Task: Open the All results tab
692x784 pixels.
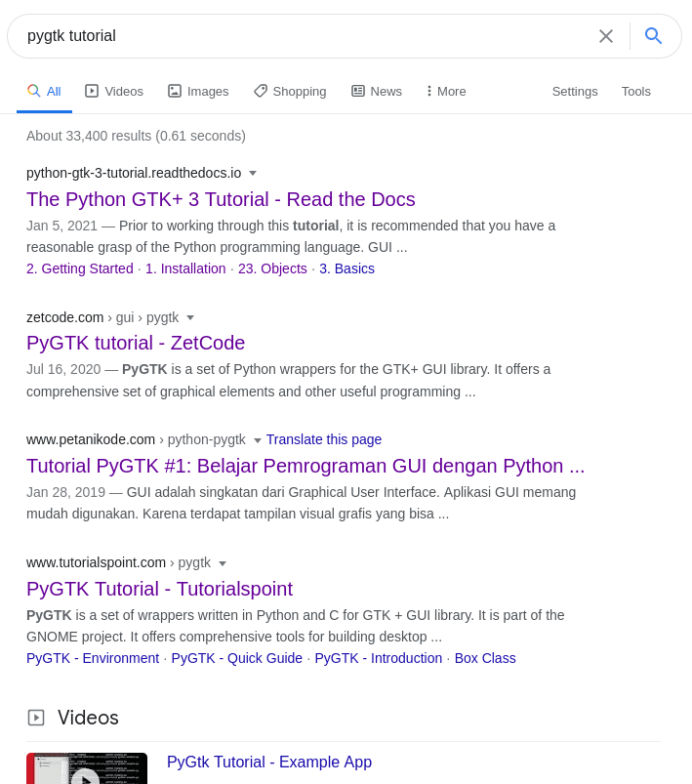Action: coord(44,91)
